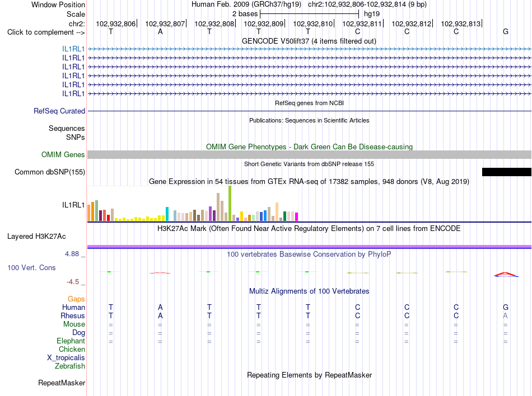This screenshot has width=532, height=396.
Task: Open the 100 Vert. Cons track label
Action: [31, 267]
